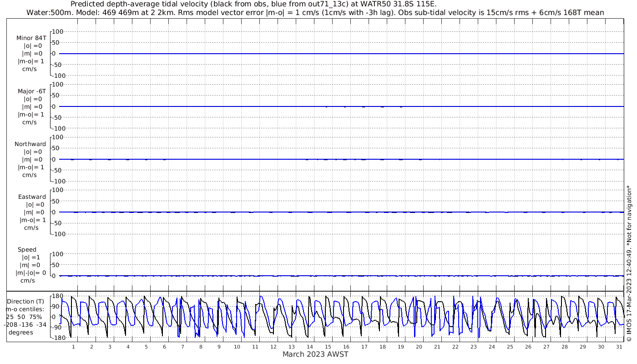Screen dimensions: 637x364
Task: Click the "Eastward" panel label
Action: [x=32, y=197]
